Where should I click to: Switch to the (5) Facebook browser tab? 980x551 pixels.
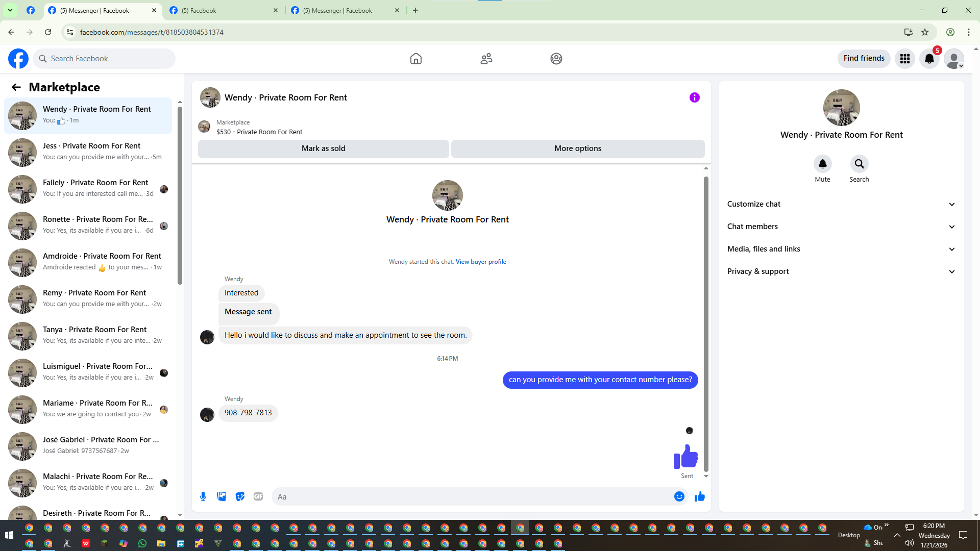click(224, 10)
